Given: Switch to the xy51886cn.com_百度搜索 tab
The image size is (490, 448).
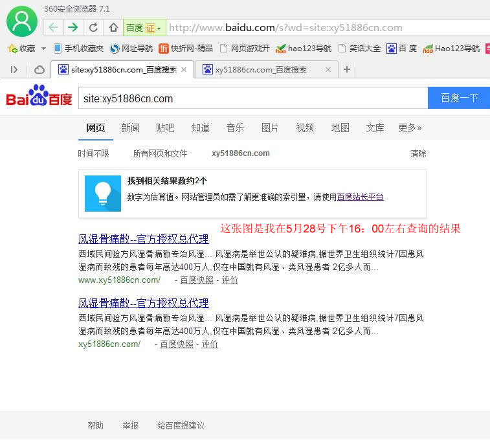Looking at the screenshot, I should tap(261, 69).
